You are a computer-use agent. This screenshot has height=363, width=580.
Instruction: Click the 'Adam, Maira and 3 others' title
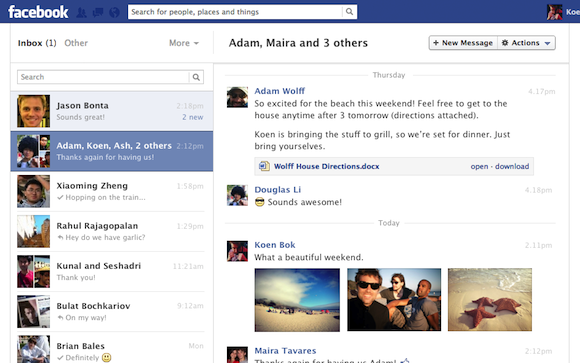pyautogui.click(x=298, y=43)
